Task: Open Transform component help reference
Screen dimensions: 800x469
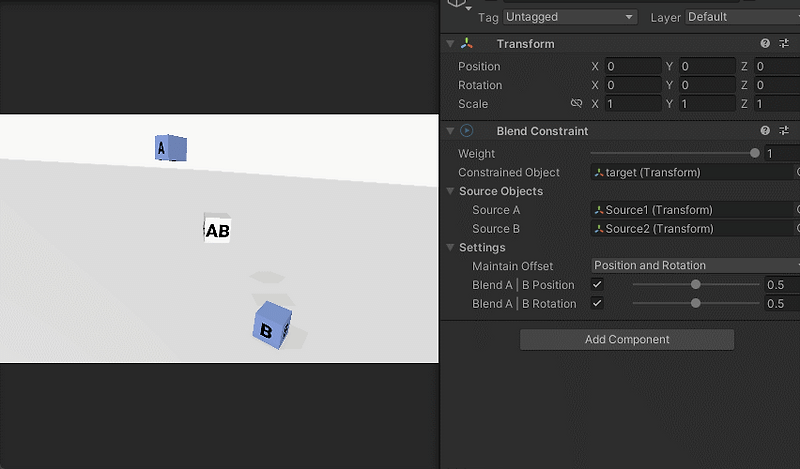Action: 765,44
